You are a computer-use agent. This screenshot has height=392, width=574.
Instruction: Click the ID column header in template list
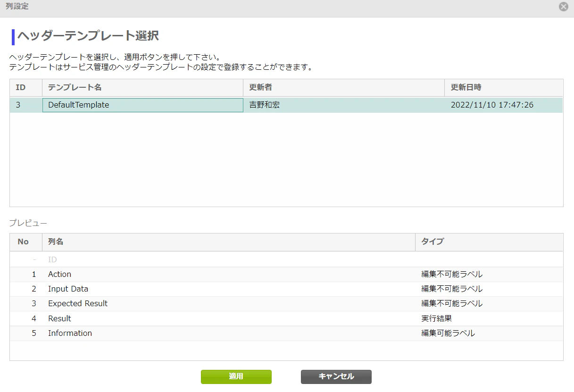tap(26, 88)
